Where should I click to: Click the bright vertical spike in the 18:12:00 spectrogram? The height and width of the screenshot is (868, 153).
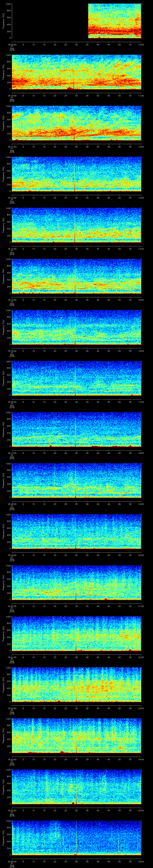75,174
